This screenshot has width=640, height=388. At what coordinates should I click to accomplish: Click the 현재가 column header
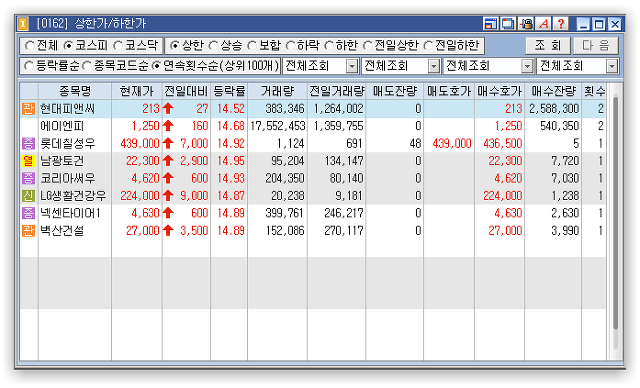[x=137, y=91]
